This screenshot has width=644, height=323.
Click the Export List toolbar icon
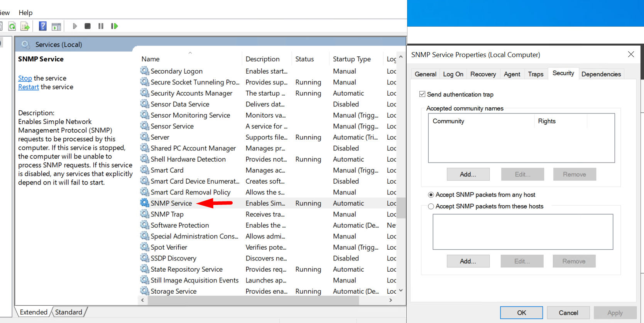(x=25, y=26)
